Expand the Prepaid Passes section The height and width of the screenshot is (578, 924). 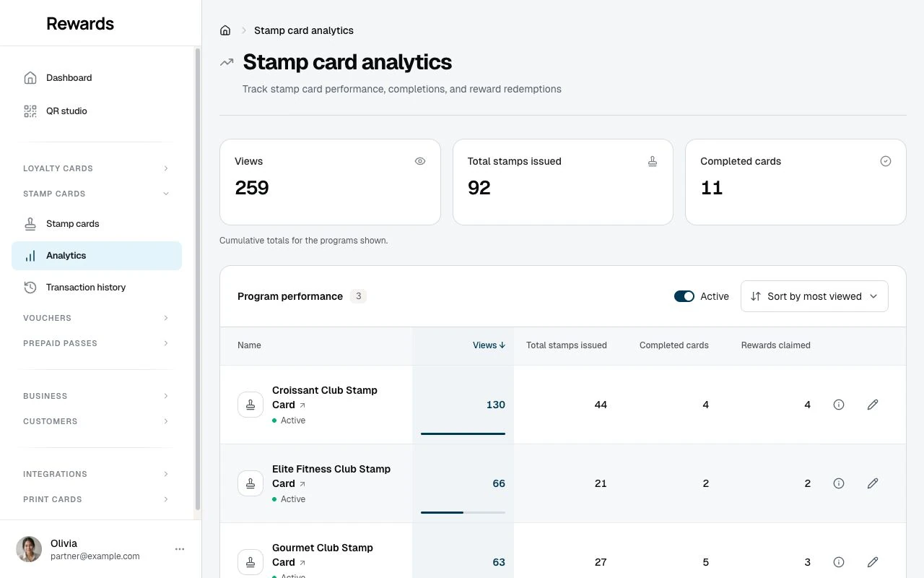click(97, 343)
